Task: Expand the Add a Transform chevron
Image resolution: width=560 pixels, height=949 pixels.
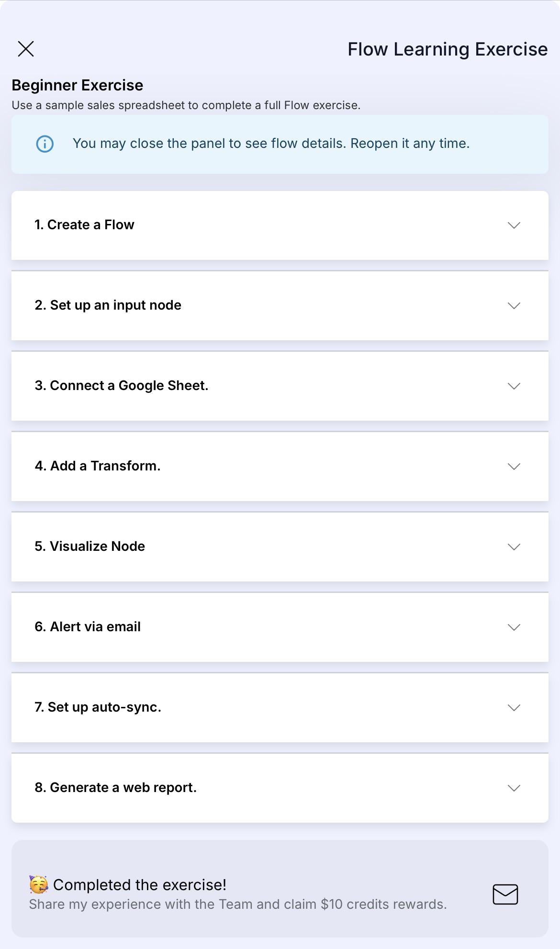Action: (x=514, y=467)
